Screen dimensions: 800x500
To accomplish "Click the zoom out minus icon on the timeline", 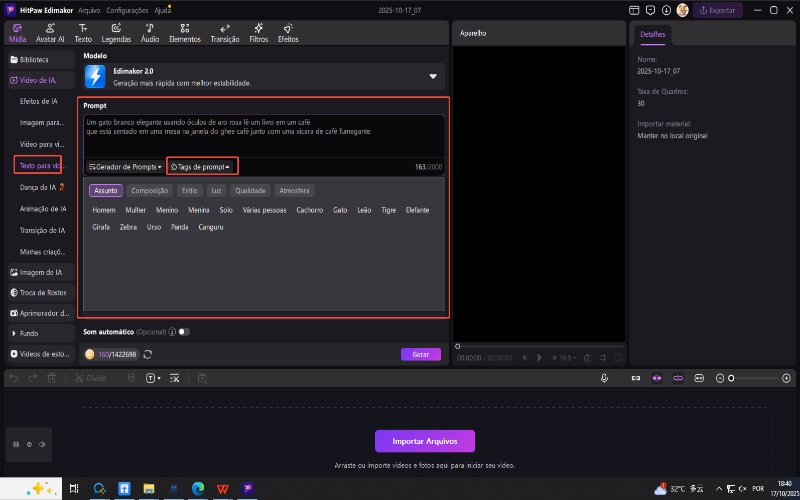I will pyautogui.click(x=720, y=378).
